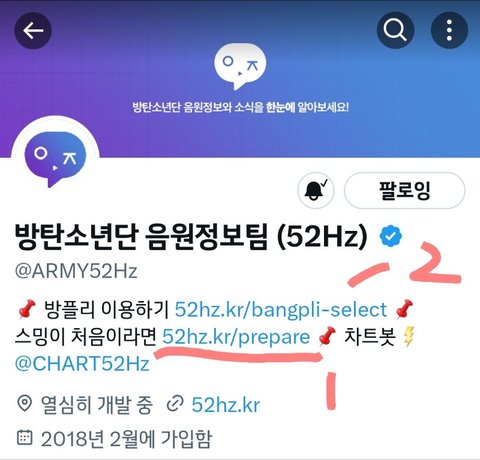The width and height of the screenshot is (480, 460).
Task: Click the 2018년 2월에 가입함 join date
Action: point(126,439)
